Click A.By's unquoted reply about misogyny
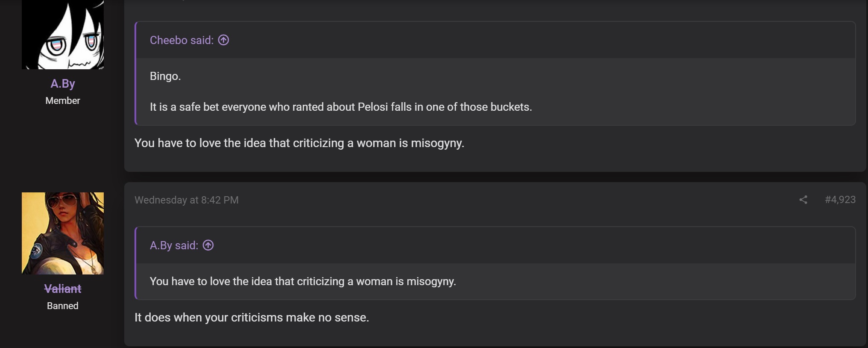This screenshot has width=868, height=348. (x=299, y=143)
